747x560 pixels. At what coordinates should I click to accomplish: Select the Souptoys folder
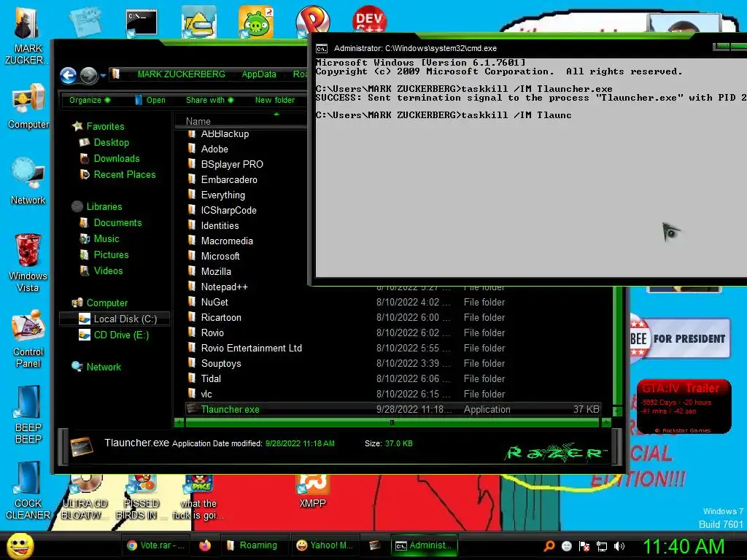coord(220,363)
